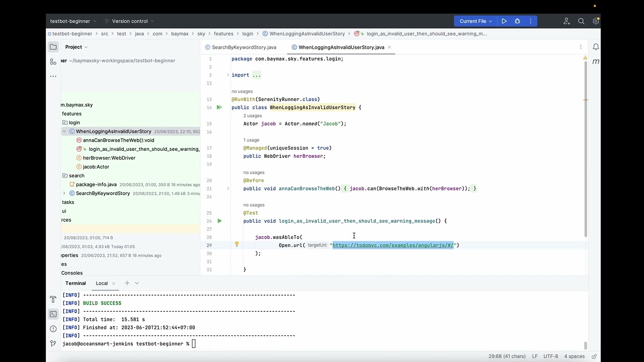Switch to SearchByKeywordStory.java tab
The height and width of the screenshot is (362, 644).
[240, 47]
